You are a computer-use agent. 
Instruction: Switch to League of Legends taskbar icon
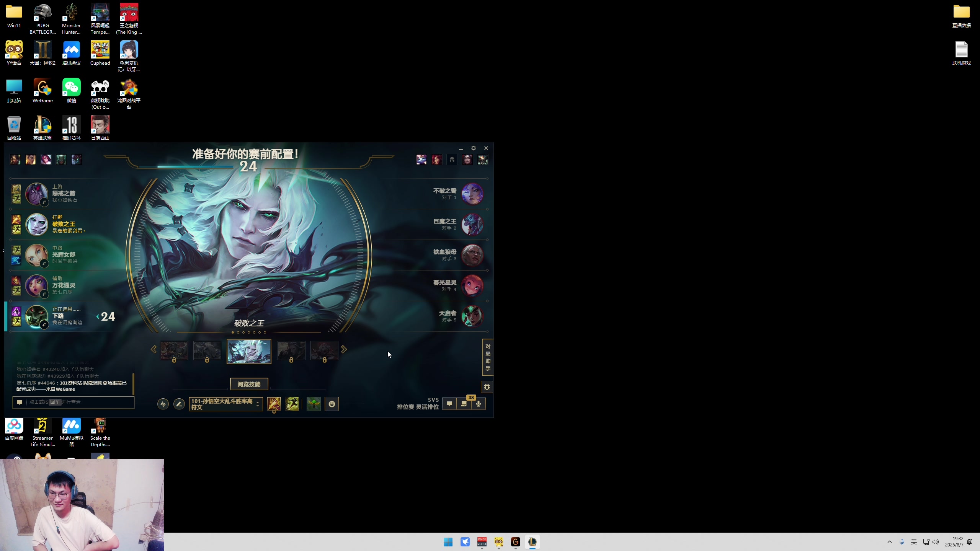(532, 542)
